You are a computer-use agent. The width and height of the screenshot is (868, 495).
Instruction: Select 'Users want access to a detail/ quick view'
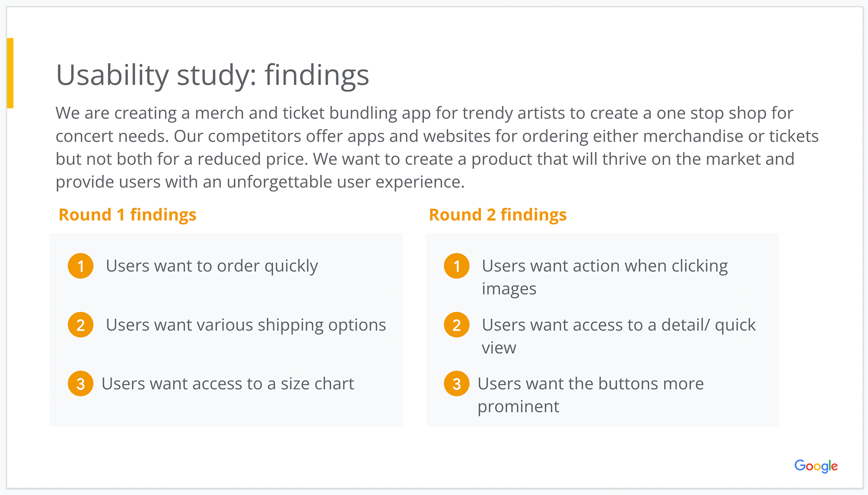pyautogui.click(x=618, y=336)
